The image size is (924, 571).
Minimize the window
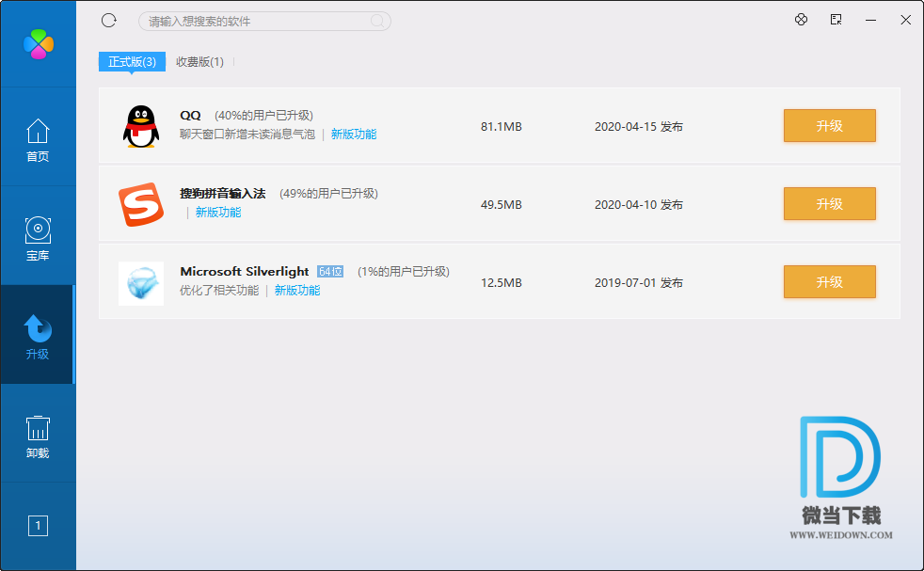coord(870,20)
